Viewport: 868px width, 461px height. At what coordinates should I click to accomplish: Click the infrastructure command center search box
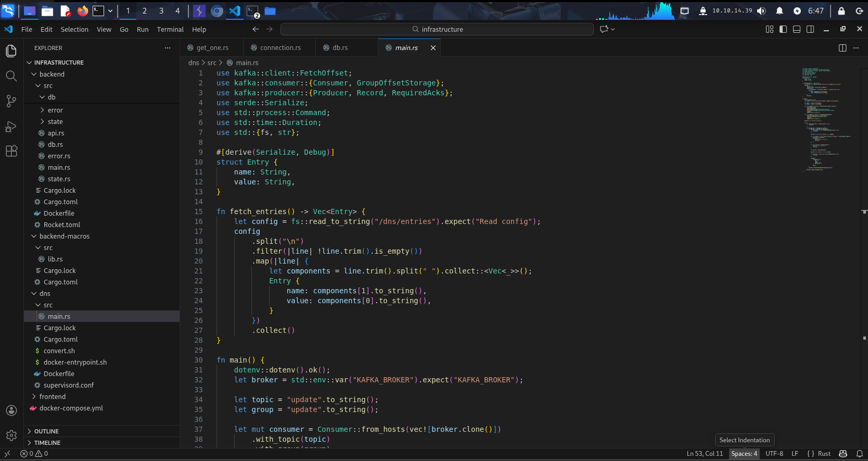point(437,29)
